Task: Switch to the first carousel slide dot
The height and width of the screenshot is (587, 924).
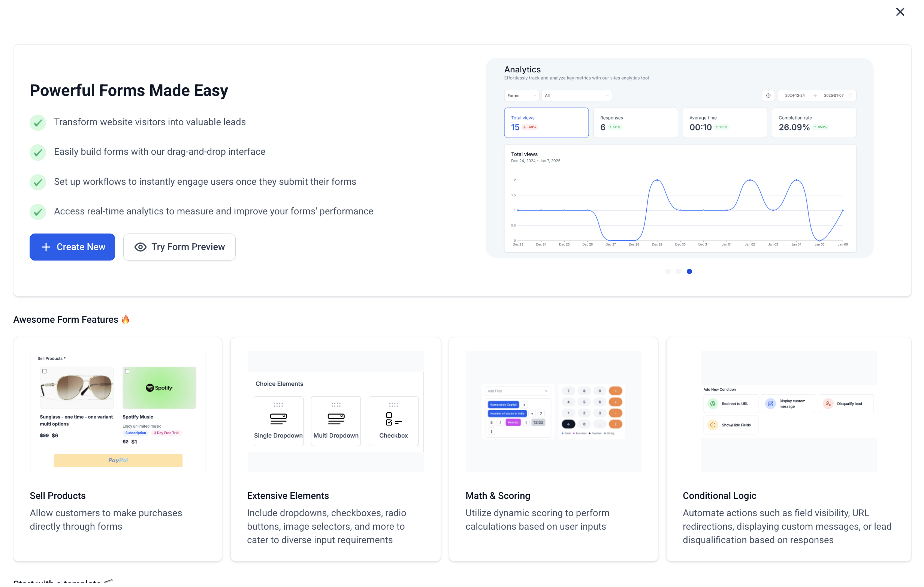Action: pos(668,271)
